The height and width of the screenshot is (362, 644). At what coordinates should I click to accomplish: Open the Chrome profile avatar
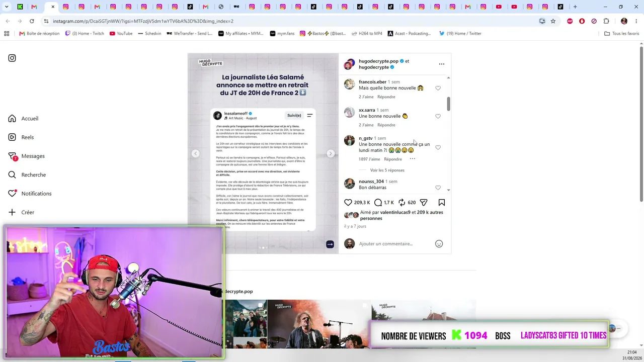(624, 21)
